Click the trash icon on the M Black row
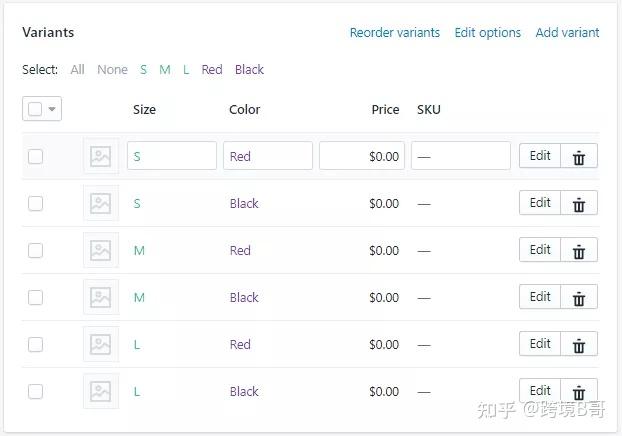The image size is (622, 436). 578,298
